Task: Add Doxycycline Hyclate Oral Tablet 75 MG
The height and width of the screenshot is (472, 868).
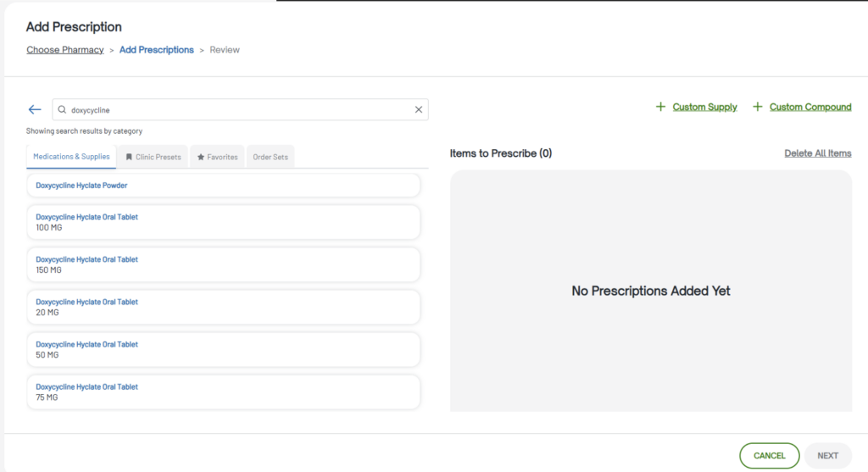Action: 224,391
